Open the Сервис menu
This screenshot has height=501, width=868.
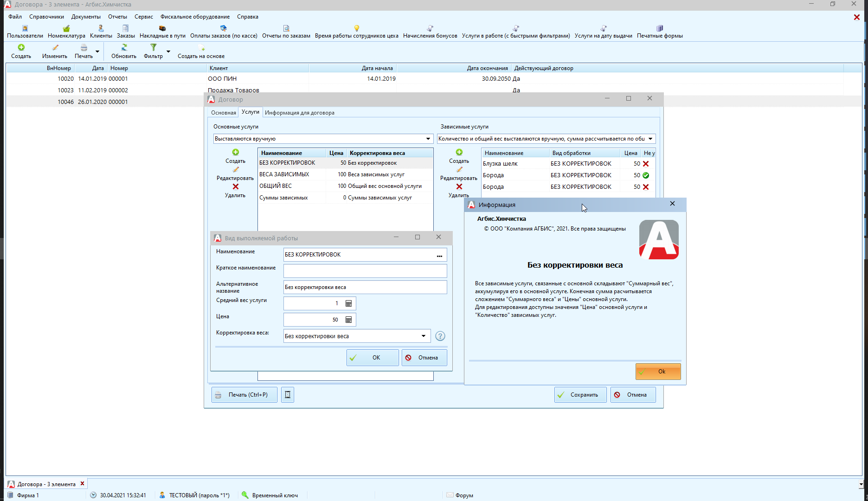coord(144,17)
